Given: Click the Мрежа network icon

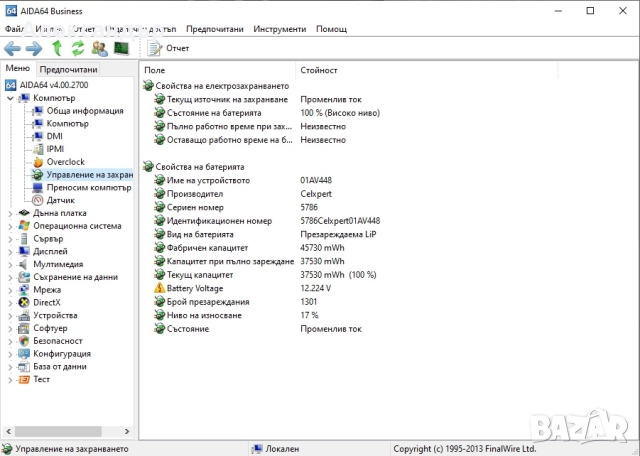Looking at the screenshot, I should [x=24, y=289].
